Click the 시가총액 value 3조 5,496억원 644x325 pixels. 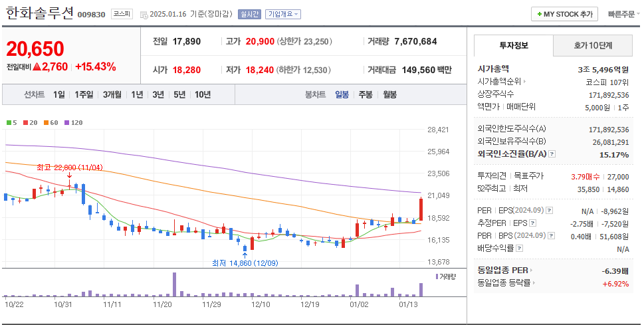point(603,69)
